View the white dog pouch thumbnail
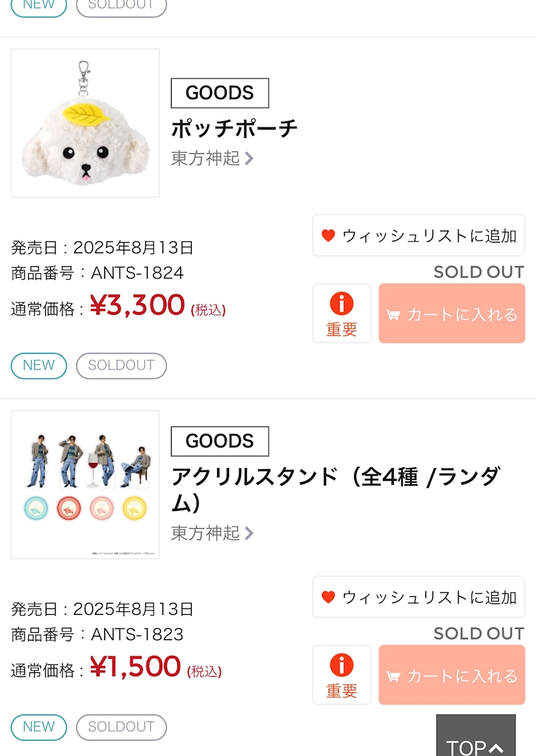This screenshot has height=756, width=536. [x=86, y=123]
